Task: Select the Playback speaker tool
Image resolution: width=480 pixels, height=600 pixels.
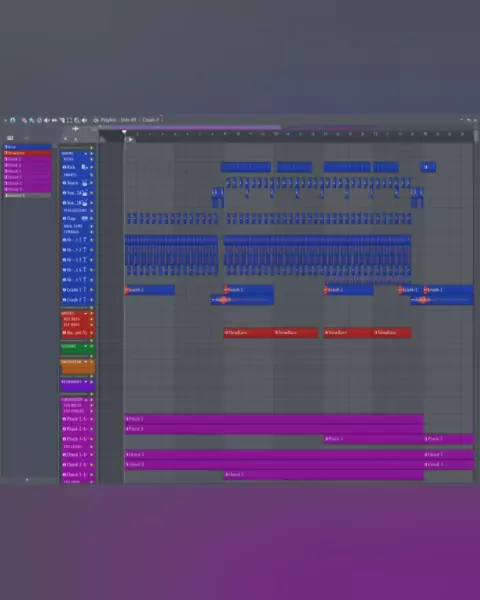Action: [x=85, y=121]
